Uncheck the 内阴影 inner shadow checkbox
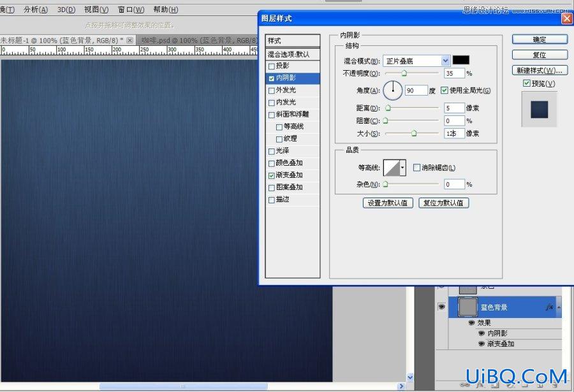This screenshot has height=392, width=574. pyautogui.click(x=271, y=78)
